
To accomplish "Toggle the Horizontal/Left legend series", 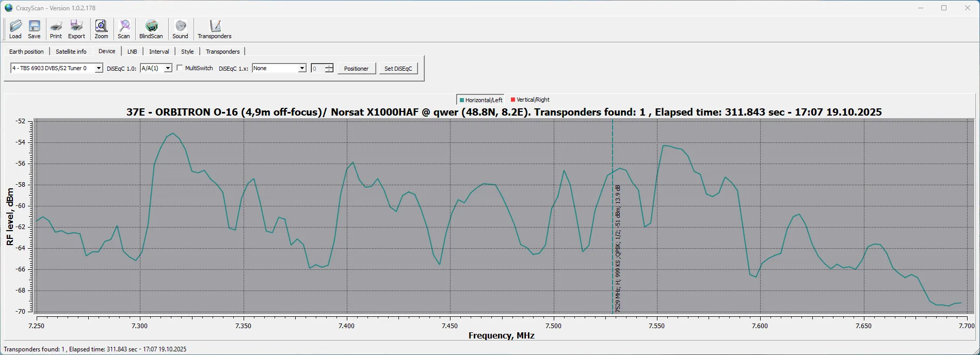I will pos(480,100).
